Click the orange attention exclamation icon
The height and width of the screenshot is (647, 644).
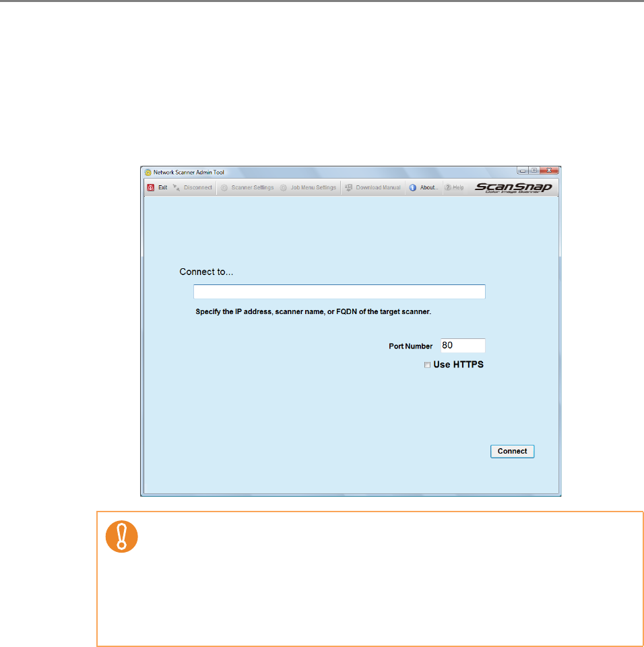[122, 536]
